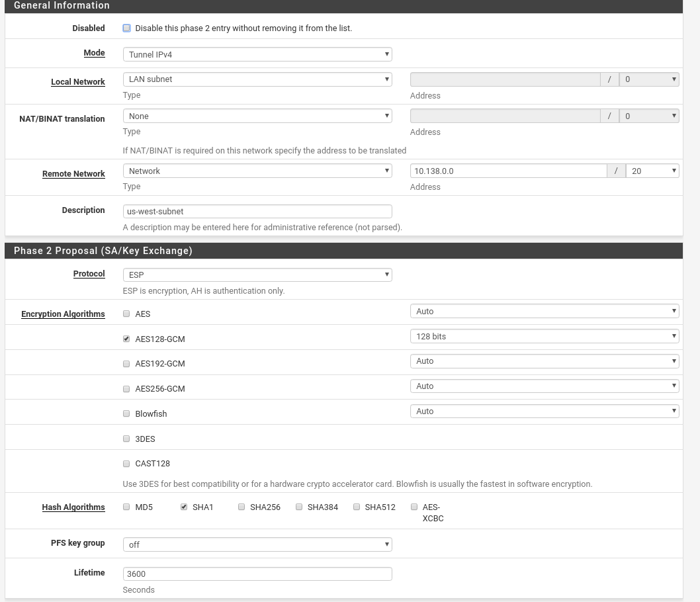Open the NAT/BINAT translation type dropdown
Image resolution: width=700 pixels, height=602 pixels.
[x=257, y=116]
